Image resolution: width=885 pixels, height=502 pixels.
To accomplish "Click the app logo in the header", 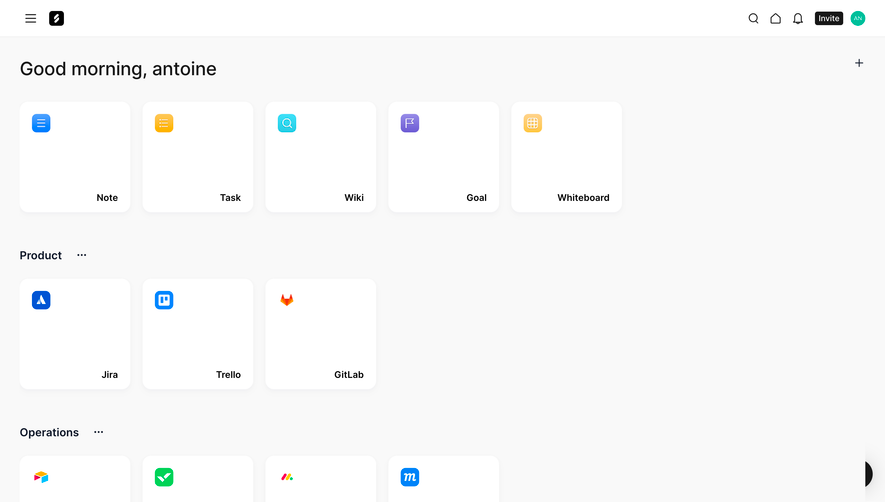I will coord(56,19).
